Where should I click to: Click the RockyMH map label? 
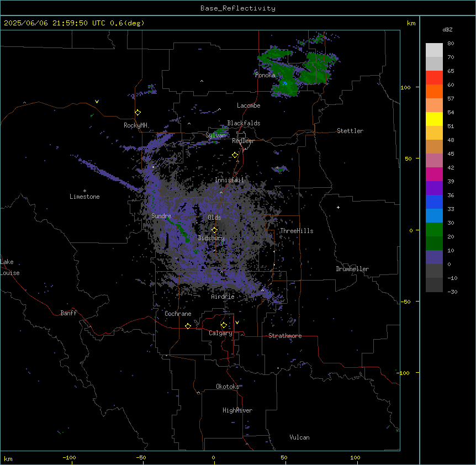pos(135,125)
